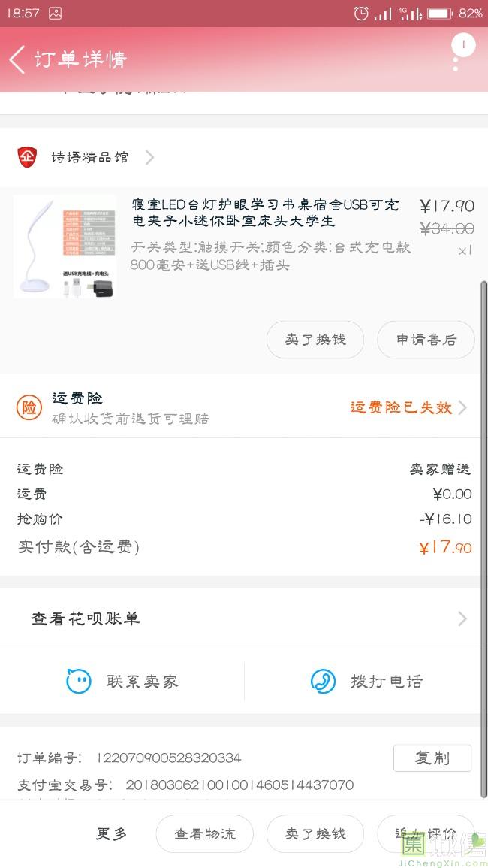488x868 pixels.
Task: Open the more options menu with notification badge
Action: point(459,53)
